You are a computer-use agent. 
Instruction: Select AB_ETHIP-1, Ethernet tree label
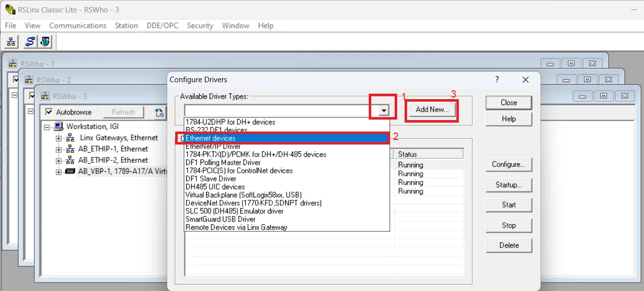[x=113, y=149]
